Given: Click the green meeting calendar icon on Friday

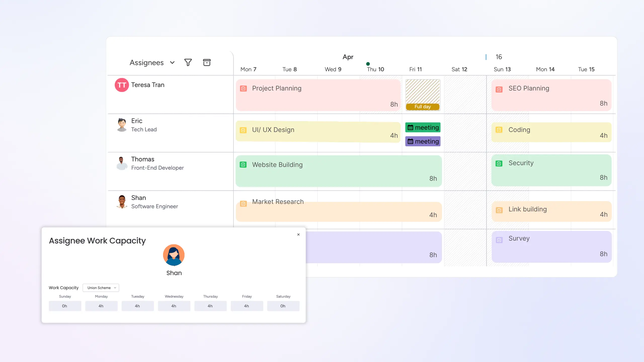Looking at the screenshot, I should 411,127.
